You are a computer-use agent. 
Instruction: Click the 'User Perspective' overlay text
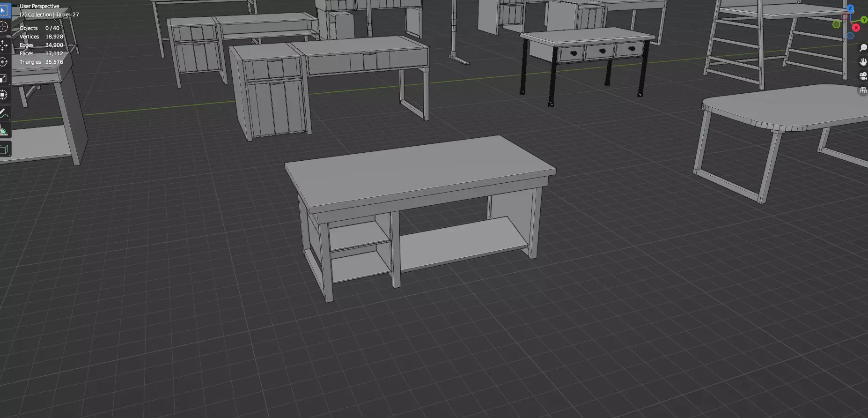pos(39,6)
